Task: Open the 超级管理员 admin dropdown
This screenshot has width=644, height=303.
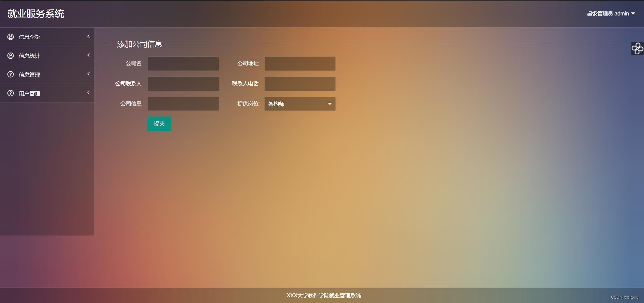Action: (x=610, y=14)
